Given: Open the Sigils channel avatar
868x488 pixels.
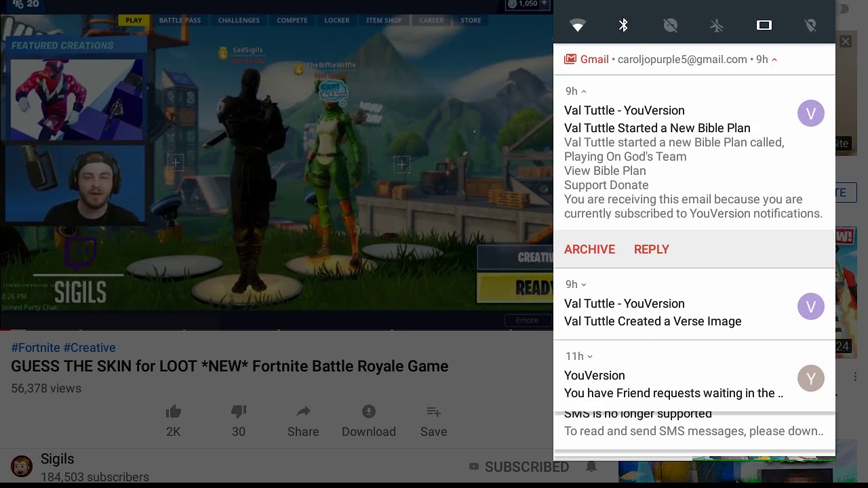Looking at the screenshot, I should click(x=22, y=466).
